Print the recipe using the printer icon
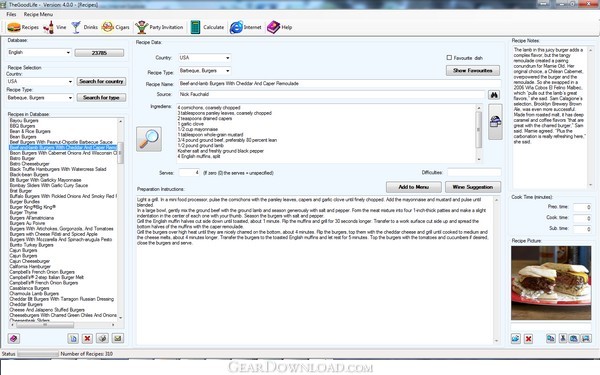This screenshot has width=600, height=375. (x=103, y=338)
